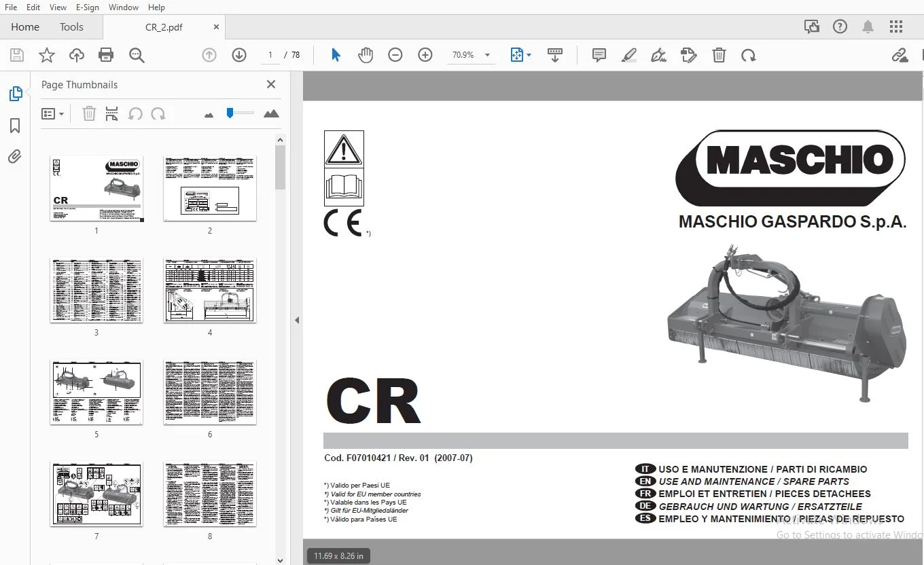Select page 4 thumbnail
Image resolution: width=924 pixels, height=565 pixels.
point(210,290)
